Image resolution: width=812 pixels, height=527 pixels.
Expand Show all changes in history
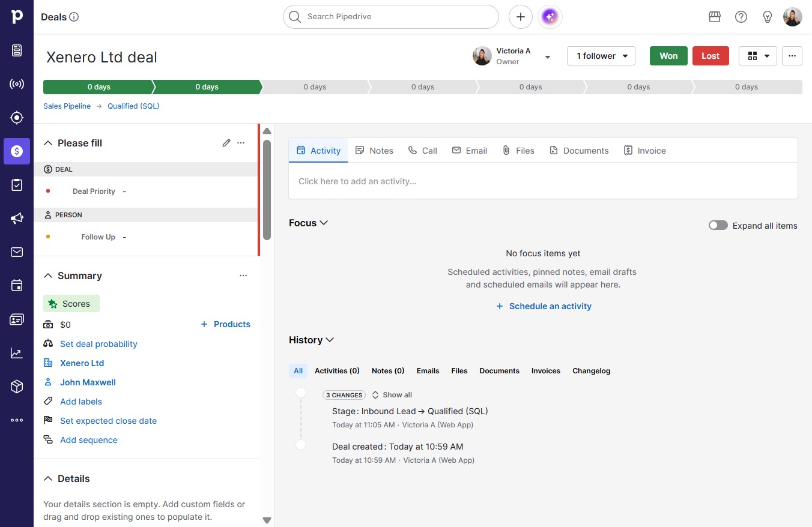click(x=392, y=395)
